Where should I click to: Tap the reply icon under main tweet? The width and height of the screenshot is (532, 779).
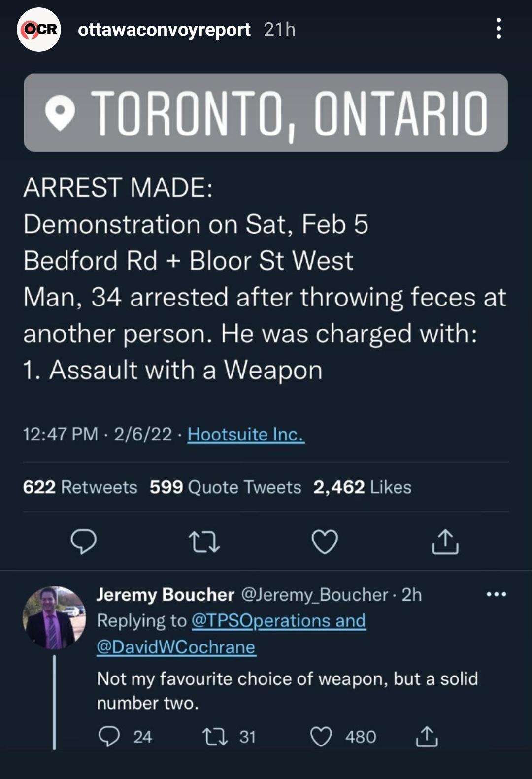(83, 542)
